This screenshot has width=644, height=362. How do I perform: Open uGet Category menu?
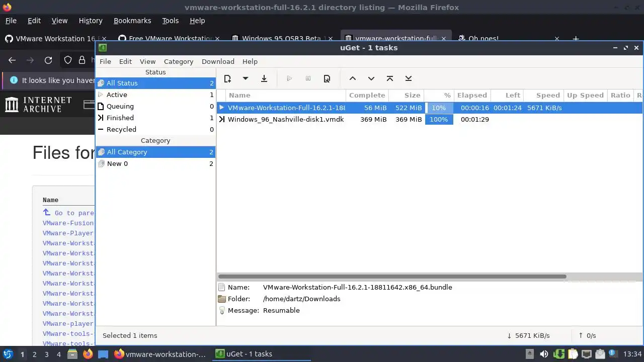(x=179, y=61)
